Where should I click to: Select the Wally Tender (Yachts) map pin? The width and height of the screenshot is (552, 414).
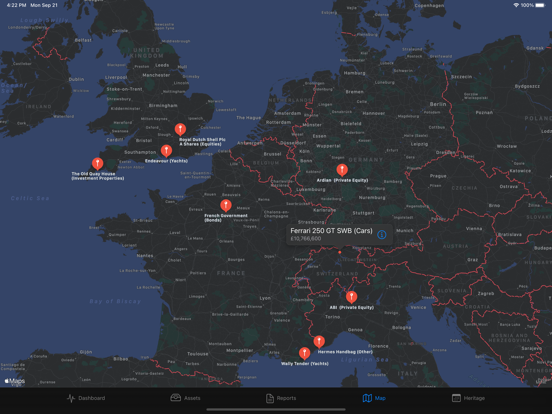click(305, 353)
